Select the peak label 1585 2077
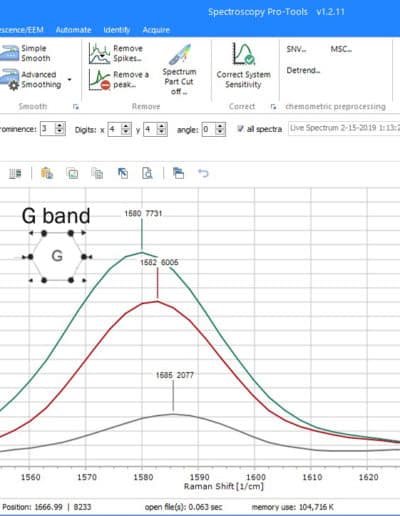Screen dimensions: 400x516 click(x=175, y=375)
